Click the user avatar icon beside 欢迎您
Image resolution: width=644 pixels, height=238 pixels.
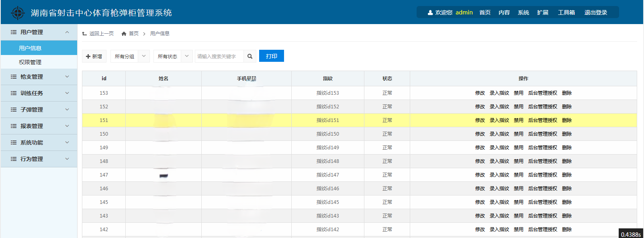point(430,12)
